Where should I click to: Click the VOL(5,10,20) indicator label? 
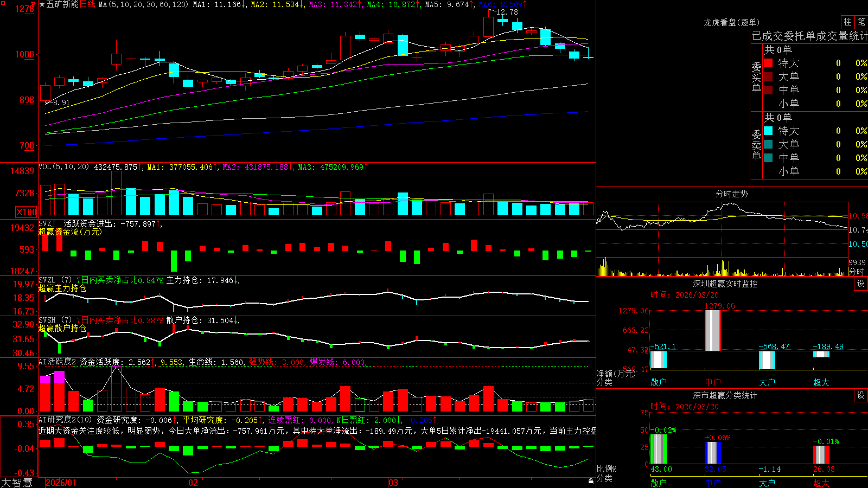(x=63, y=167)
